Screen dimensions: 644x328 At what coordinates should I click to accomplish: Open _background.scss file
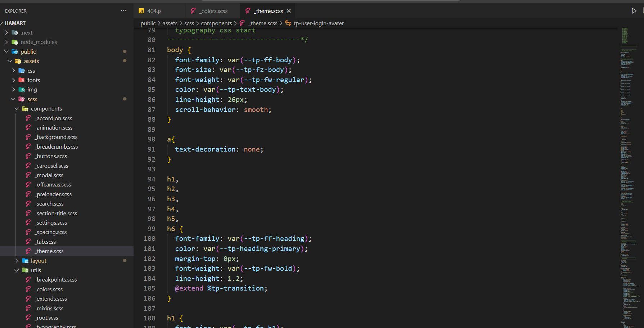click(x=56, y=137)
